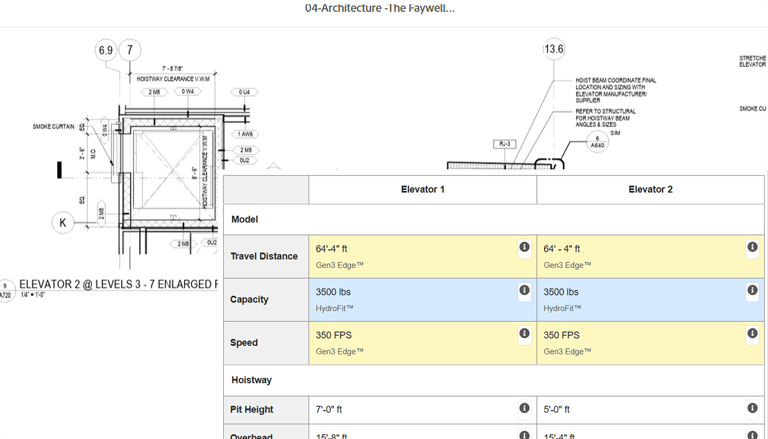Click the SMOKE CURTAIN annotation
Viewport: 768px width, 439px height.
pyautogui.click(x=53, y=126)
